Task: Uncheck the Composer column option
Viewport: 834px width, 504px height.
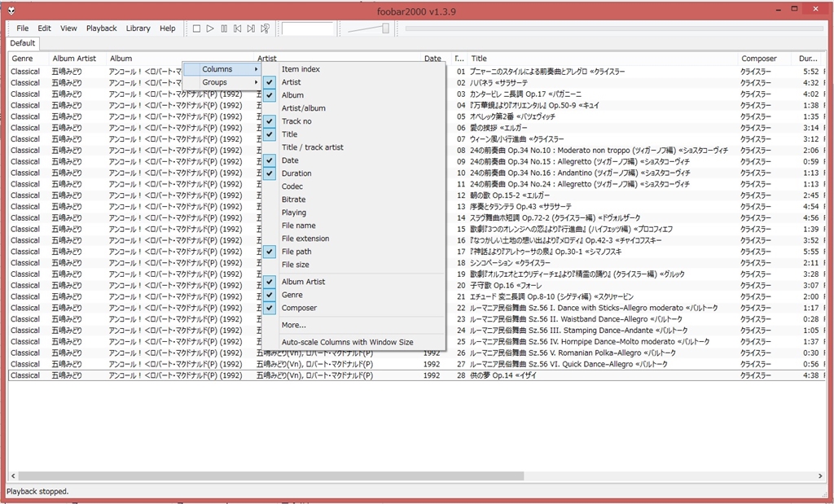Action: point(353,308)
